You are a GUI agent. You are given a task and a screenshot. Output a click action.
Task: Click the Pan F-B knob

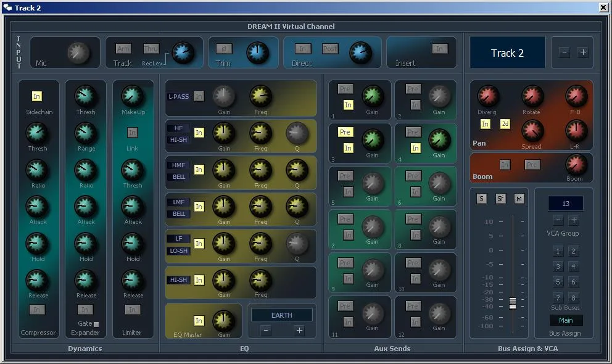[576, 96]
